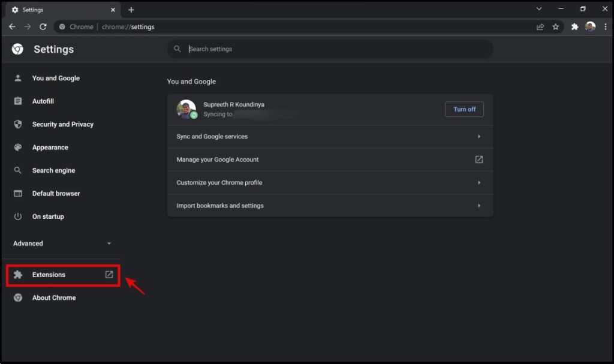
Task: Click Supreeth R Koundinya's profile picture
Action: click(x=186, y=109)
